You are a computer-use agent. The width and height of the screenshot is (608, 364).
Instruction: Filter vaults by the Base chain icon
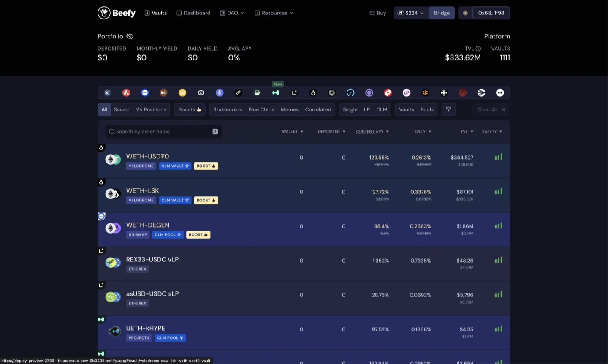(x=145, y=93)
